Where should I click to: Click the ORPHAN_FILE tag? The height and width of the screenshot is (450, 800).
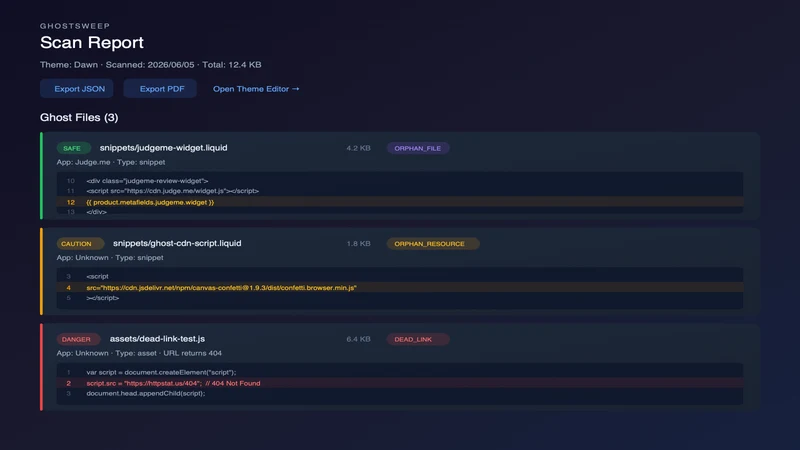(x=418, y=148)
